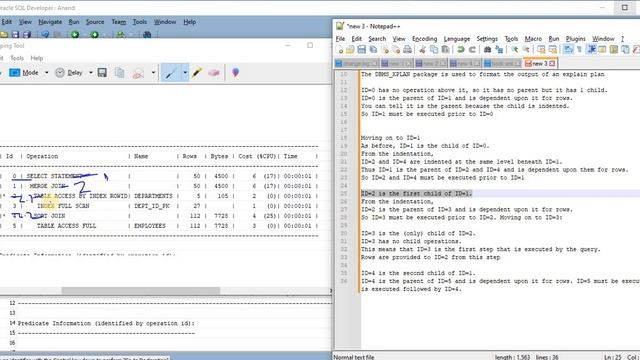
Task: Click the binoculars icon in SQL Developer toolbar
Action: pyautogui.click(x=147, y=35)
